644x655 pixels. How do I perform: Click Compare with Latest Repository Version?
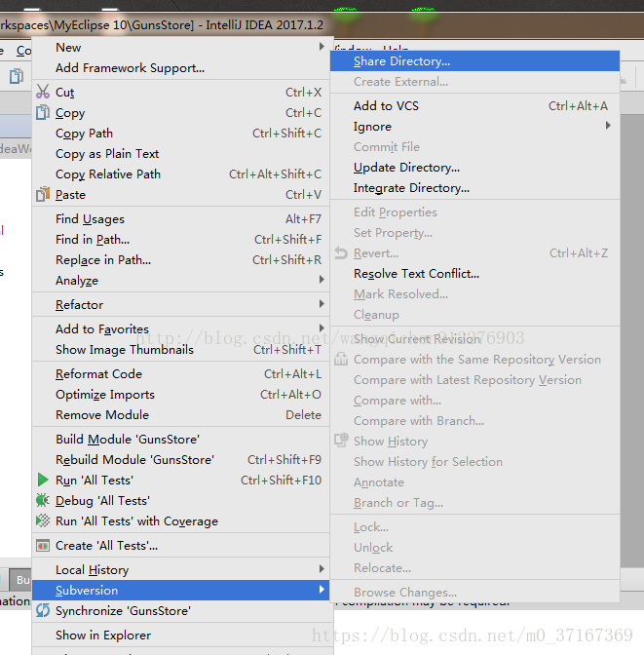[x=474, y=379]
